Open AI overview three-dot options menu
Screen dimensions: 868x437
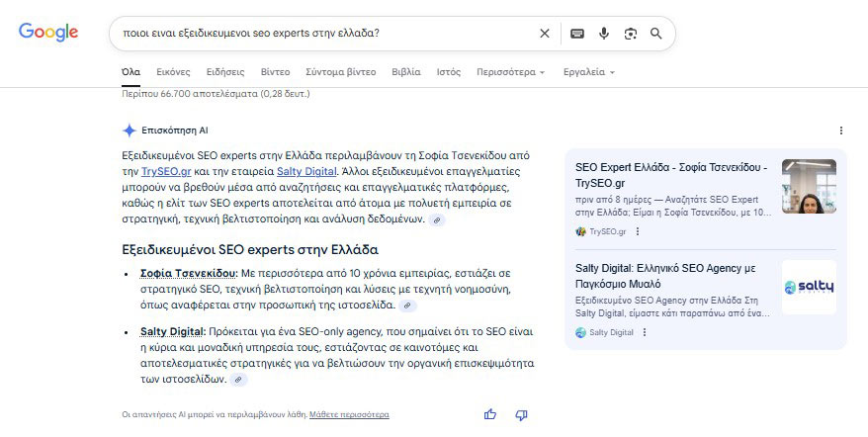click(841, 131)
